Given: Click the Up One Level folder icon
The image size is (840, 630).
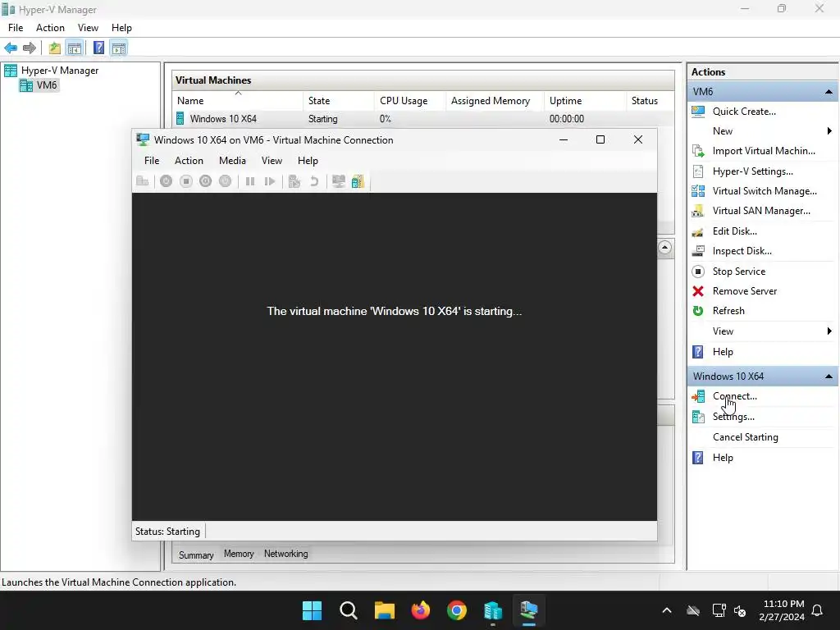Looking at the screenshot, I should pyautogui.click(x=55, y=48).
